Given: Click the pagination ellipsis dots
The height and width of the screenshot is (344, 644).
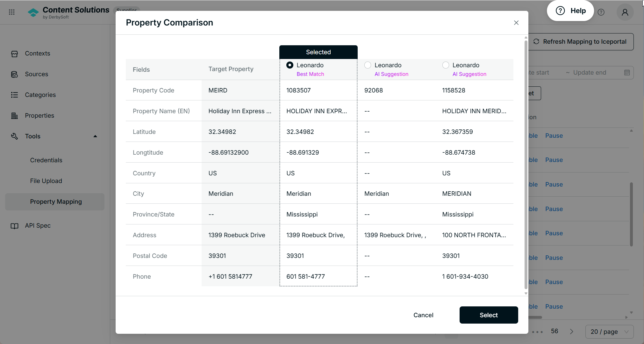Looking at the screenshot, I should (537, 332).
